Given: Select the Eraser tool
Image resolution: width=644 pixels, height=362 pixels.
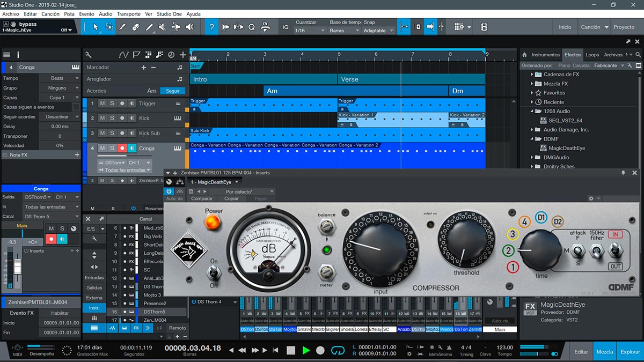Looking at the screenshot, I should (136, 27).
